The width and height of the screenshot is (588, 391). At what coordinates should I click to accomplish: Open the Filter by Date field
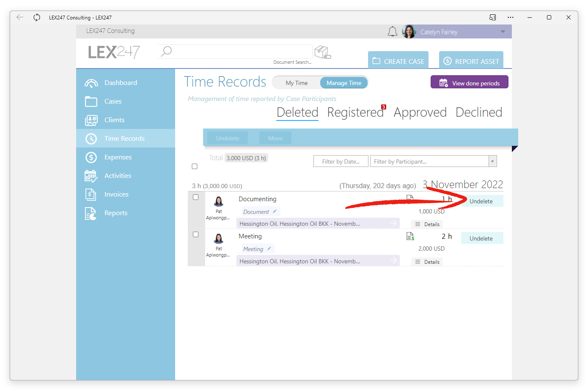(341, 161)
